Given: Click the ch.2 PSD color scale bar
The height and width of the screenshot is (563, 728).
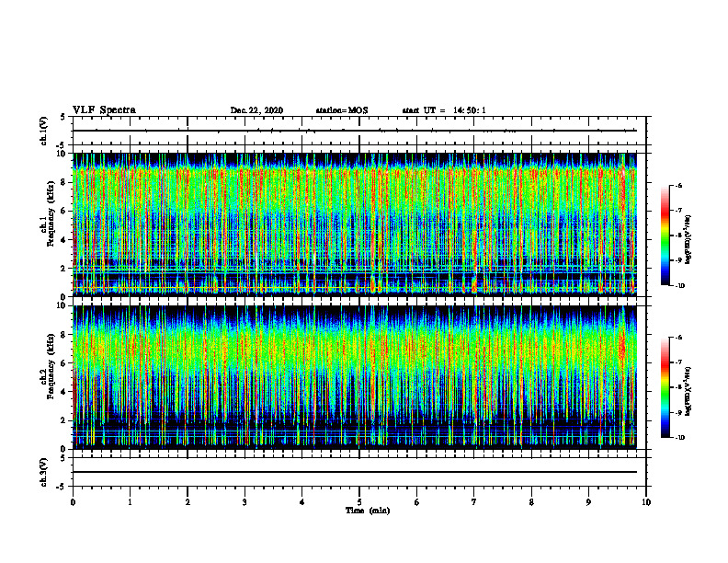Looking at the screenshot, I should pyautogui.click(x=665, y=387).
